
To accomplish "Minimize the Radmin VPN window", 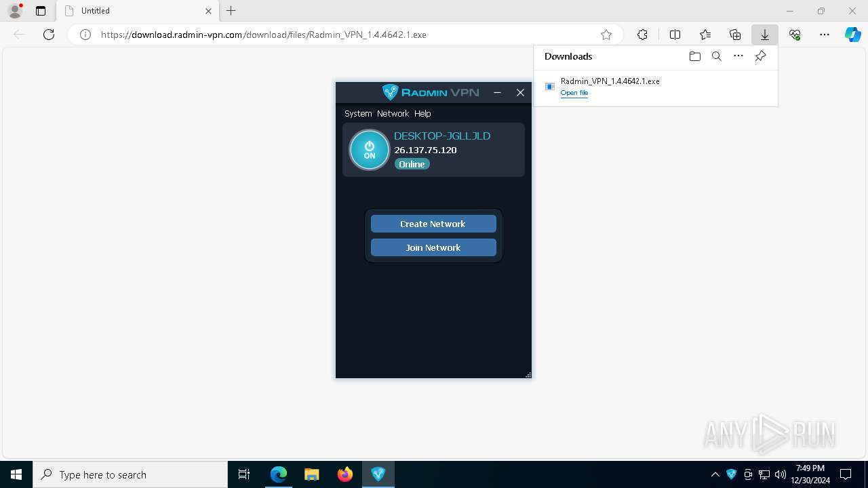I will [498, 92].
